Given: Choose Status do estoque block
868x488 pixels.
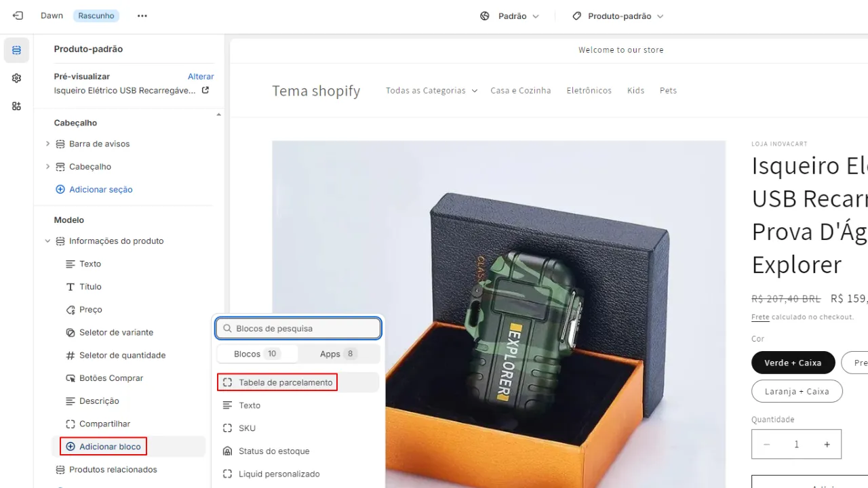Looking at the screenshot, I should pyautogui.click(x=298, y=451).
